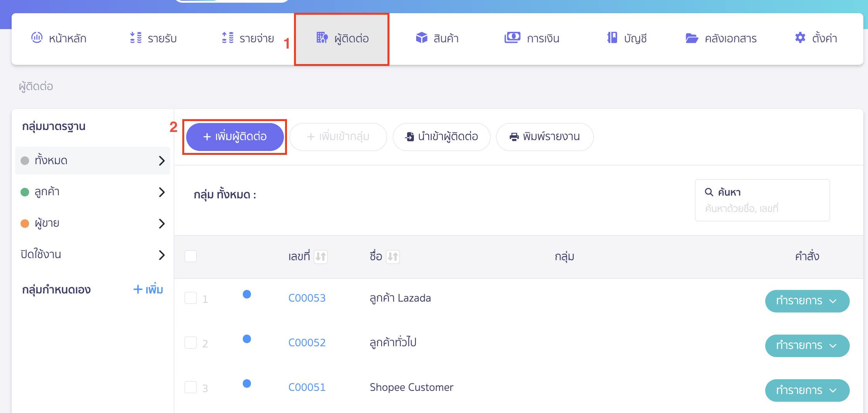Check the checkbox for row C00052
The image size is (868, 413).
190,342
